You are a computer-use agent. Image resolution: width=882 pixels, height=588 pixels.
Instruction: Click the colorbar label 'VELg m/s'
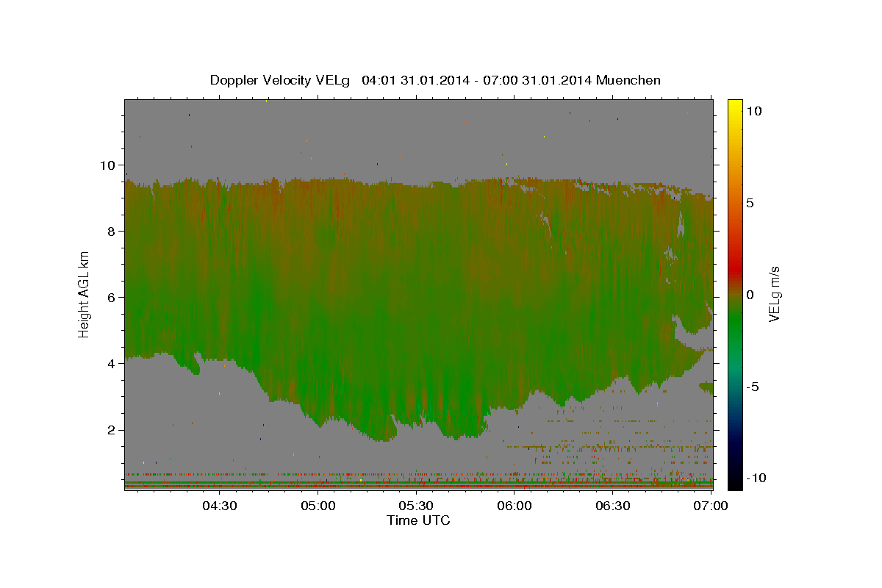coord(774,294)
